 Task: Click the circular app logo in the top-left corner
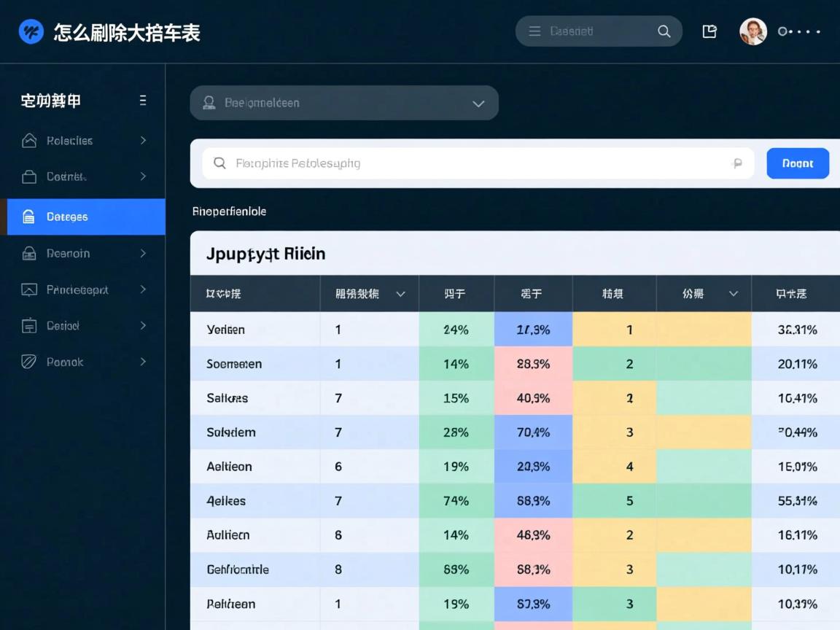click(30, 31)
